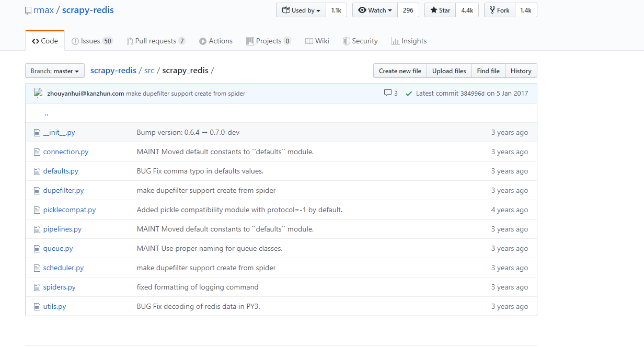Click the file icon next to scheduler.py
Screen dimensions: 644x347
point(37,268)
